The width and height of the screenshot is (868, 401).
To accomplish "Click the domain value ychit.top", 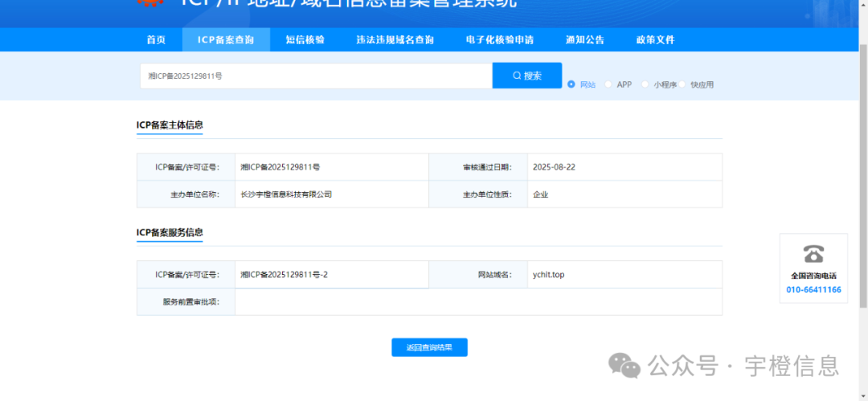I will [549, 274].
